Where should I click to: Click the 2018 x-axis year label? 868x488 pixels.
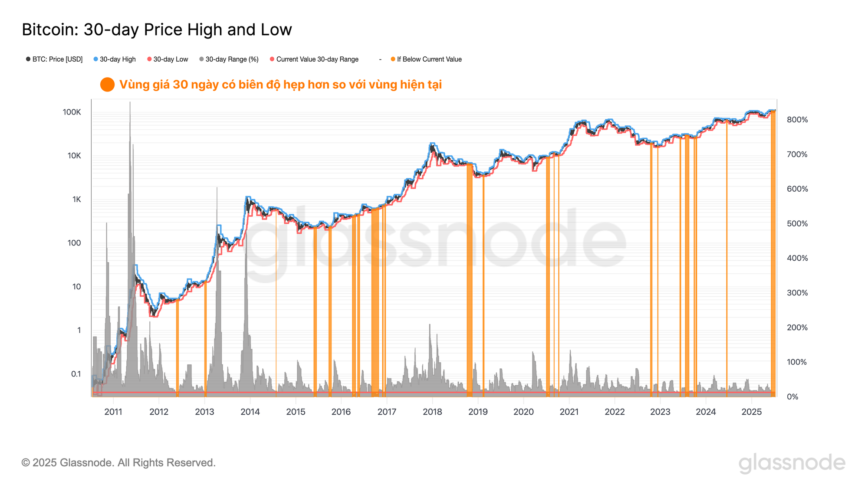click(432, 412)
